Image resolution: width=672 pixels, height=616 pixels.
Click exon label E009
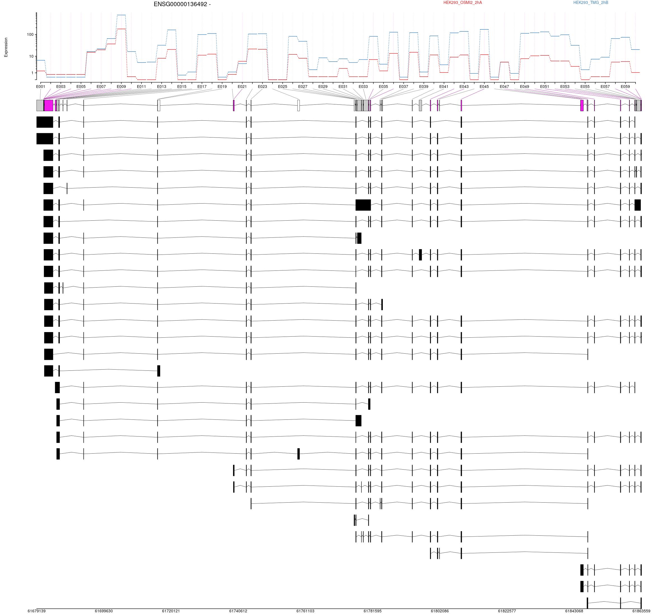[121, 87]
